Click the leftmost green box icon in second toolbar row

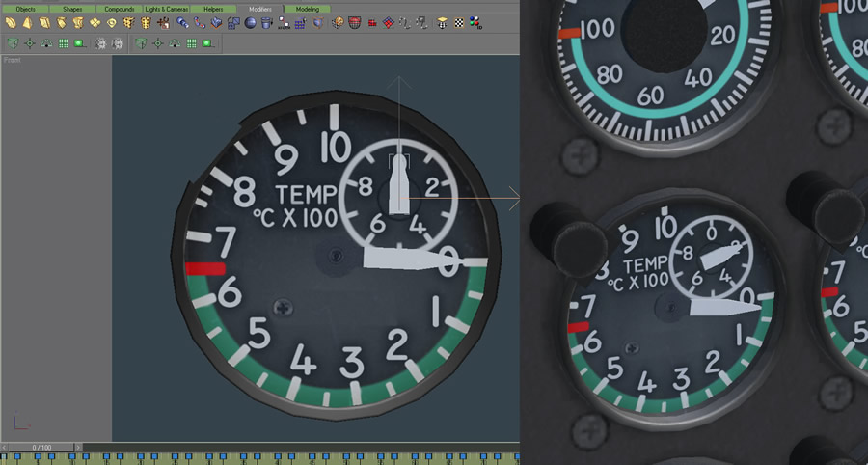(11, 43)
